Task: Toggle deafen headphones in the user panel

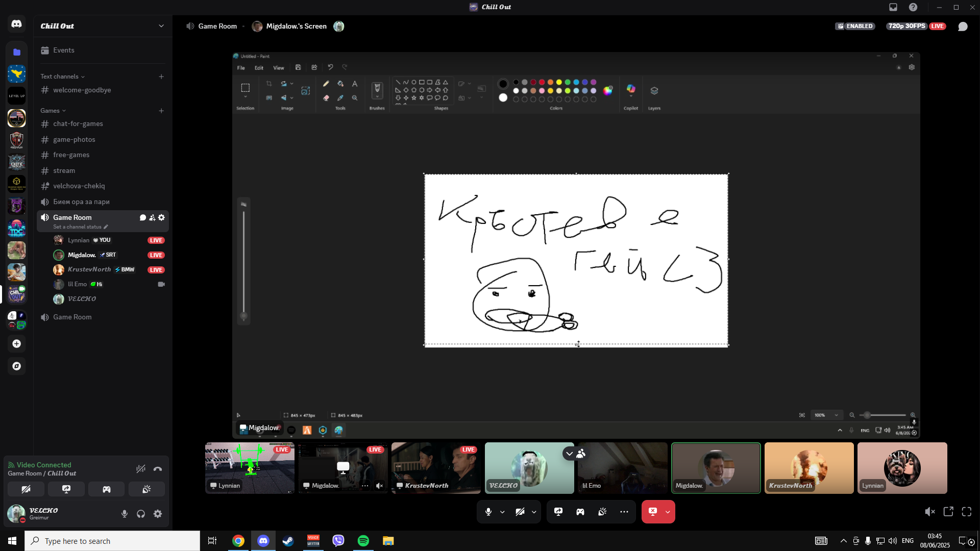Action: (141, 514)
